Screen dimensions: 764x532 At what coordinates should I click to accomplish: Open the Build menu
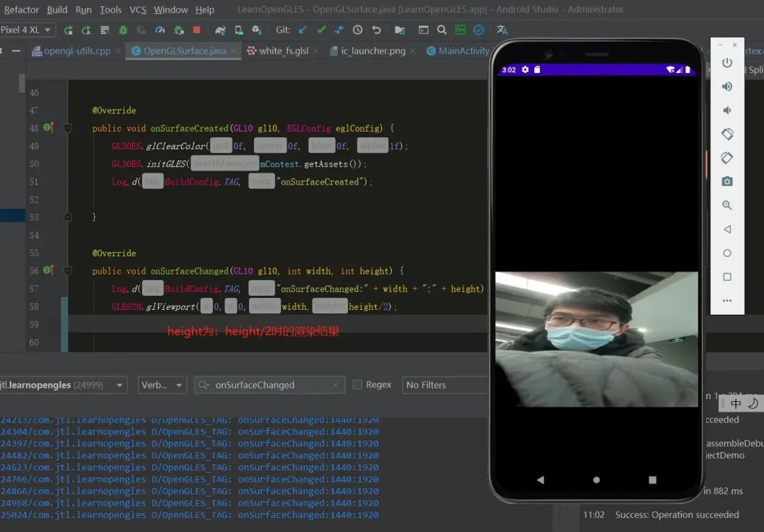click(57, 10)
